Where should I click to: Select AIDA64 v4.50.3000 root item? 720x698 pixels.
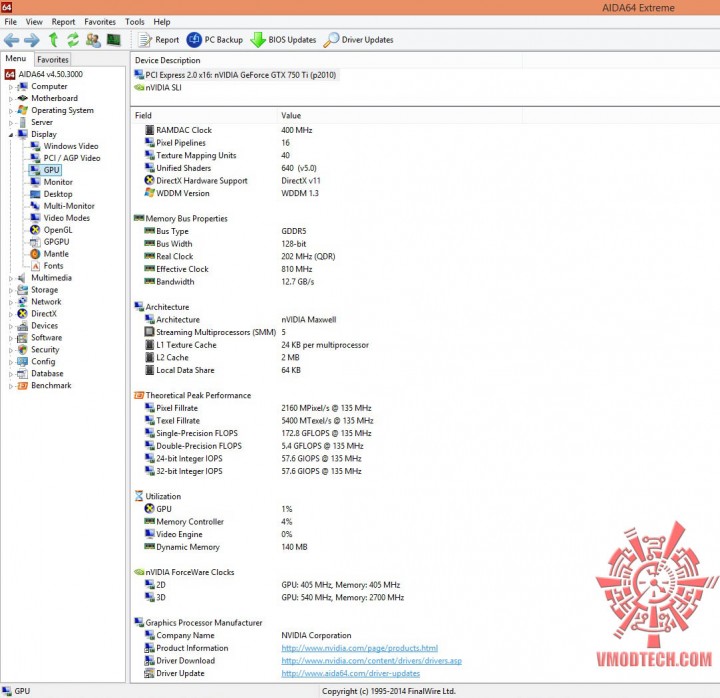point(51,74)
